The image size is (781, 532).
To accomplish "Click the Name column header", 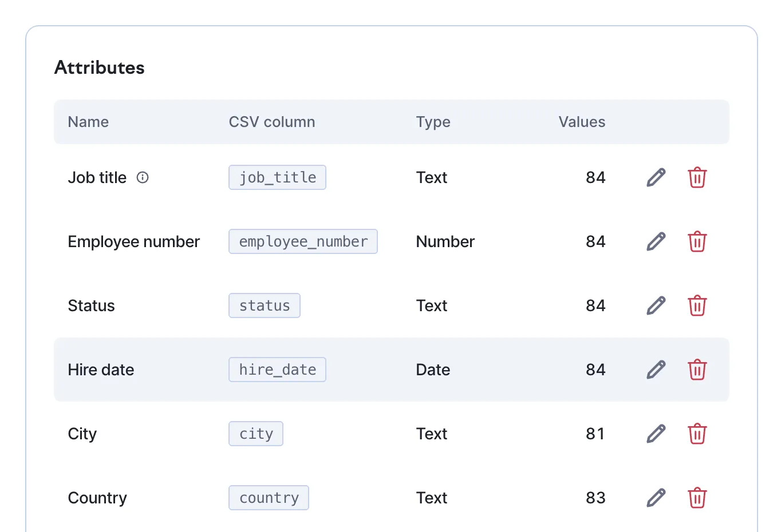I will (x=88, y=122).
